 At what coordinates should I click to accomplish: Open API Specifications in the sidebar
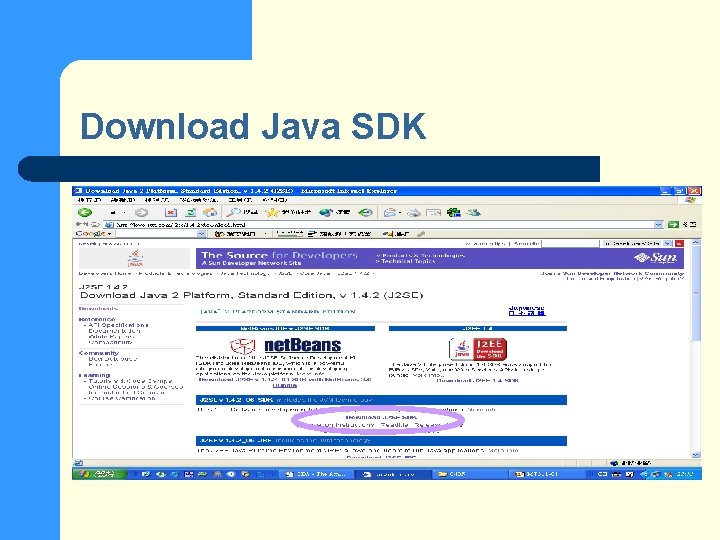coord(118,325)
